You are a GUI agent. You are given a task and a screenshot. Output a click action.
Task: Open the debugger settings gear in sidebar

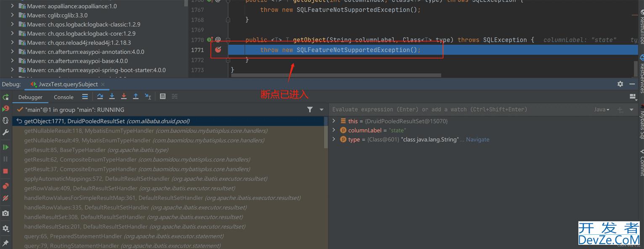coord(5,228)
